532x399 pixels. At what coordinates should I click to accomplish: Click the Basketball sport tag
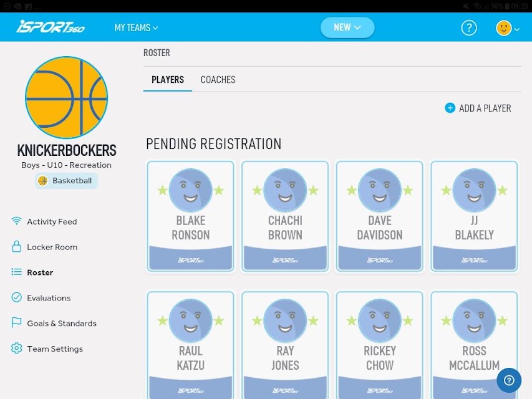click(x=67, y=181)
